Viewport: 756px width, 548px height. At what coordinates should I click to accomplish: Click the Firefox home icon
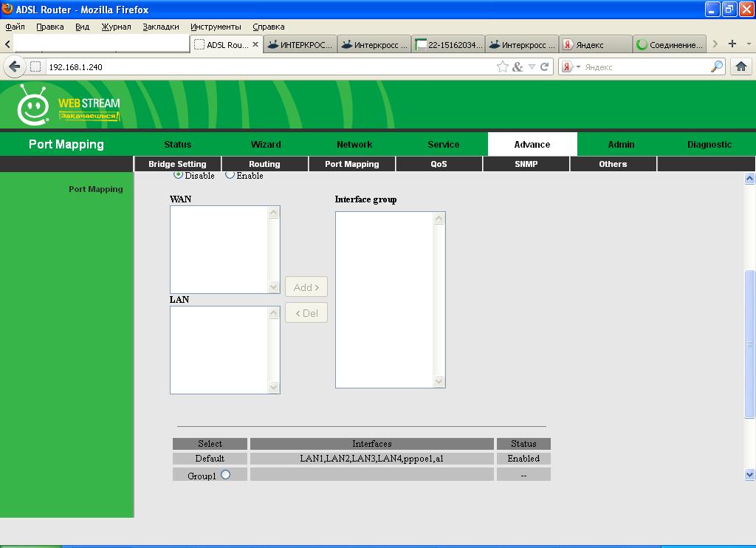click(741, 67)
